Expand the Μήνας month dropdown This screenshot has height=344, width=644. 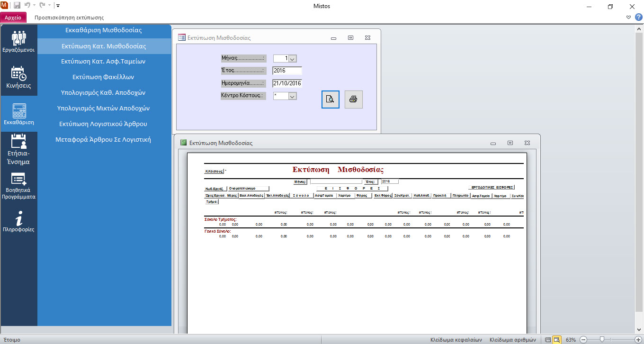292,59
